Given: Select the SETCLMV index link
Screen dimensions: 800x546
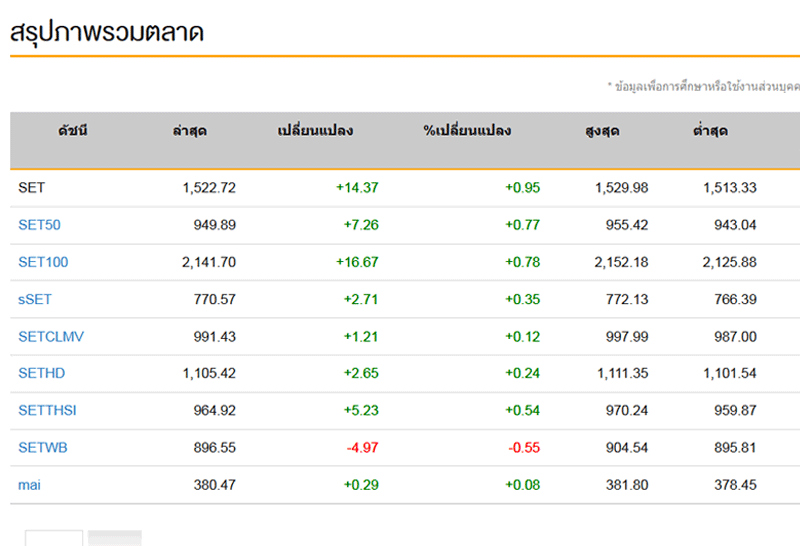Looking at the screenshot, I should [x=51, y=336].
